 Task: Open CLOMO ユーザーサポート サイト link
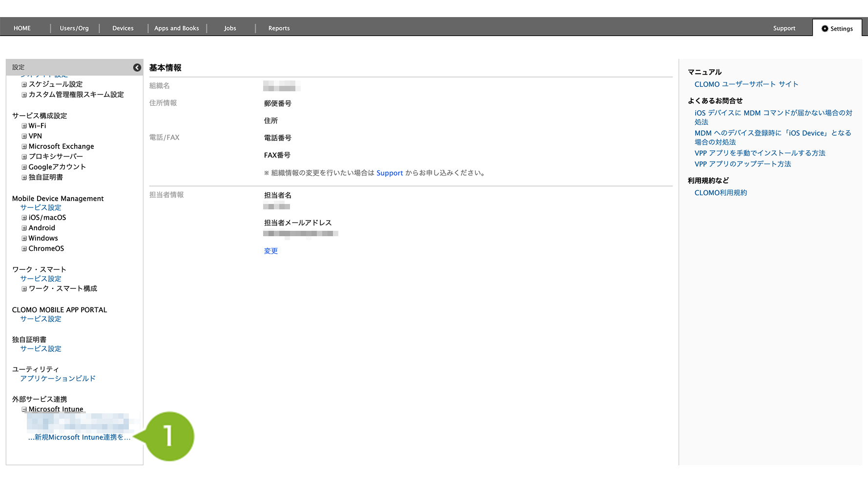746,84
